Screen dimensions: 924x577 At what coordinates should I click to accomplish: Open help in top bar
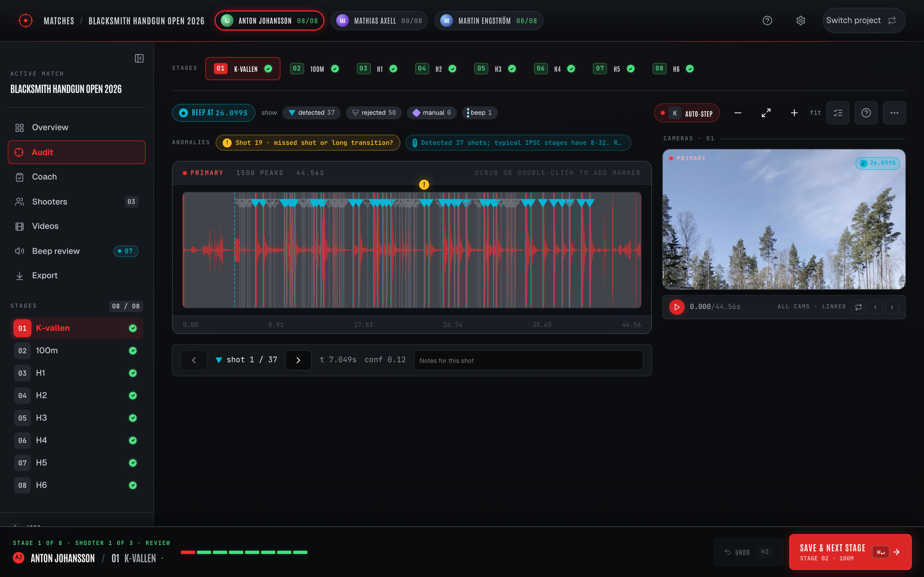(x=767, y=21)
